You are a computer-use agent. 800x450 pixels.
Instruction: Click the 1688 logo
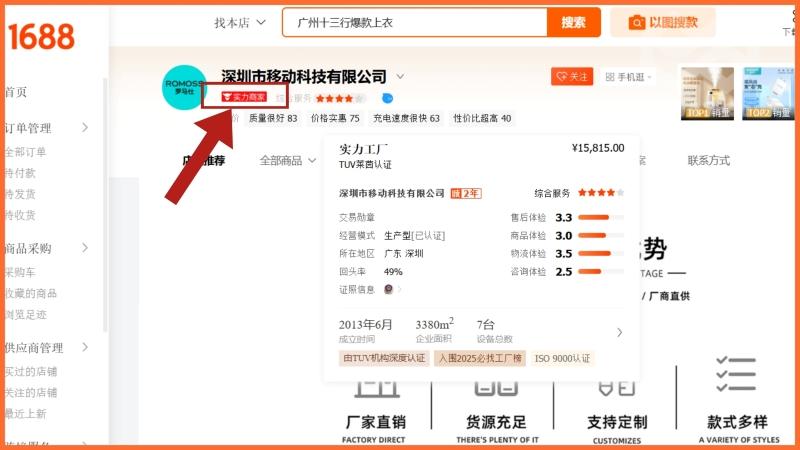click(x=42, y=37)
